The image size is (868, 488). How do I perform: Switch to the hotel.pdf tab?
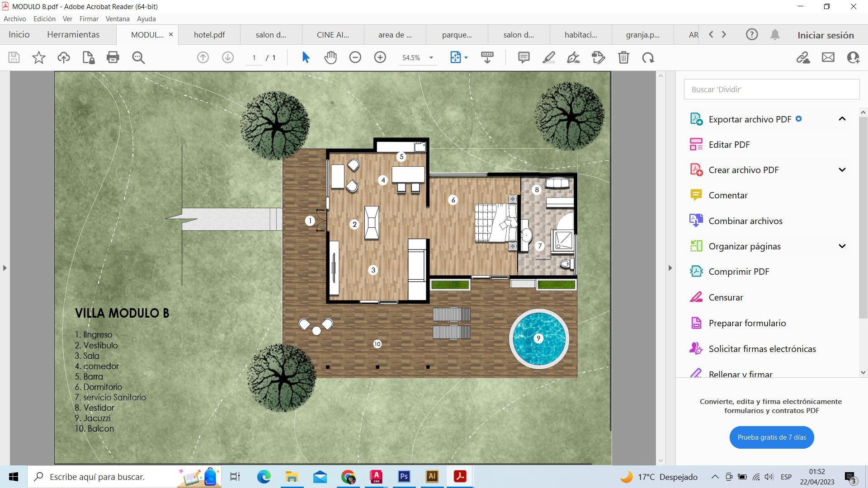coord(209,35)
